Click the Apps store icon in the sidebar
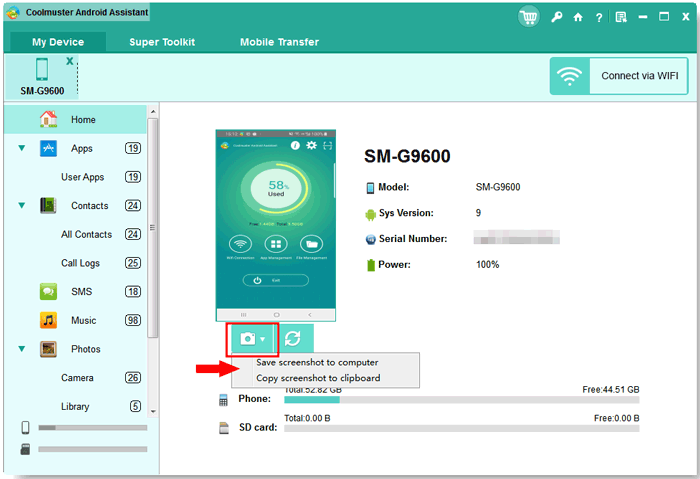This screenshot has width=700, height=479. [x=48, y=148]
